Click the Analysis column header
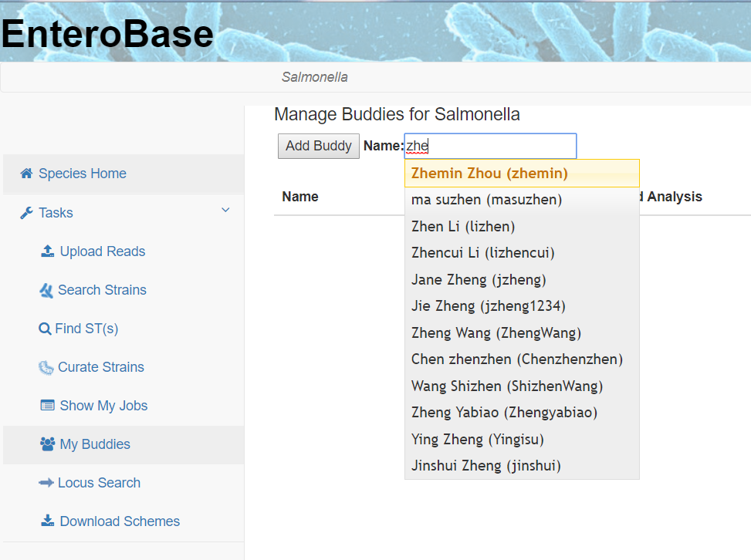This screenshot has width=751, height=560. point(675,197)
